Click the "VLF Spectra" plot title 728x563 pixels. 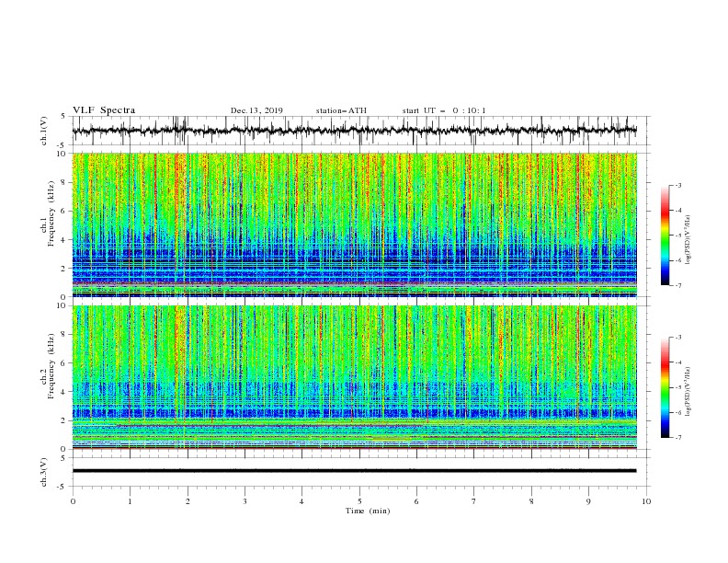point(104,110)
